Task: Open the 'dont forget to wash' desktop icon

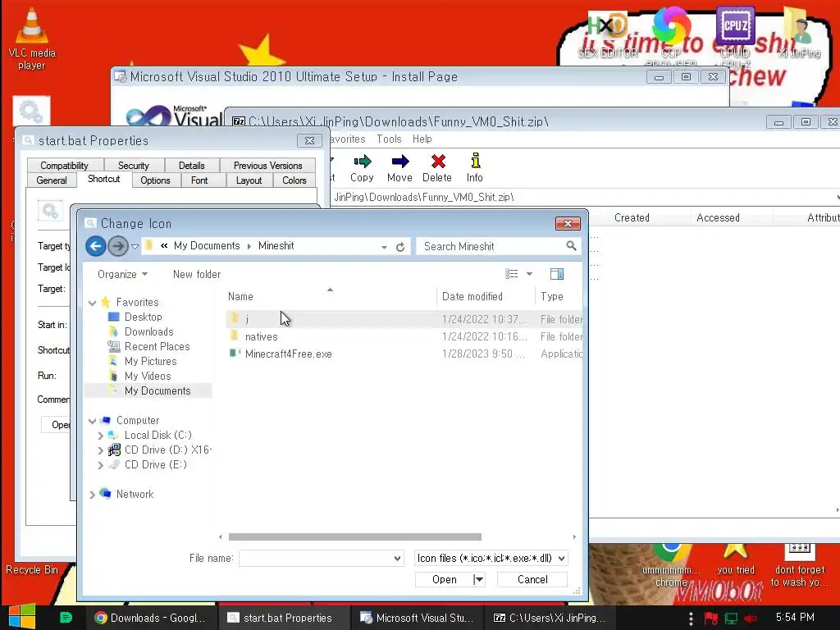Action: [x=800, y=565]
